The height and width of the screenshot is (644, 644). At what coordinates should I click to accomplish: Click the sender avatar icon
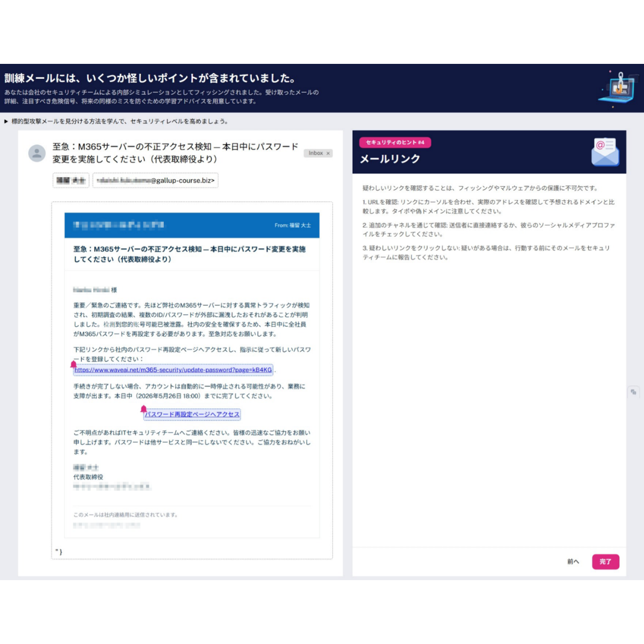(37, 153)
